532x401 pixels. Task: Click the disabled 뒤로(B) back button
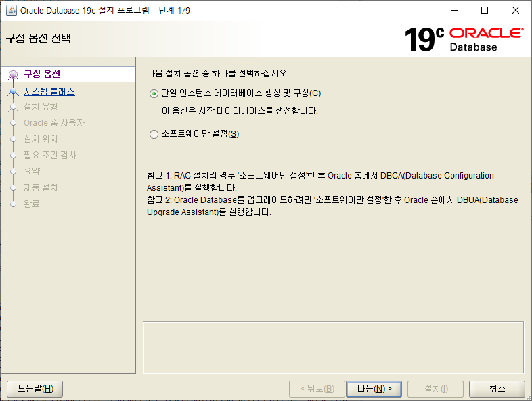coord(317,389)
